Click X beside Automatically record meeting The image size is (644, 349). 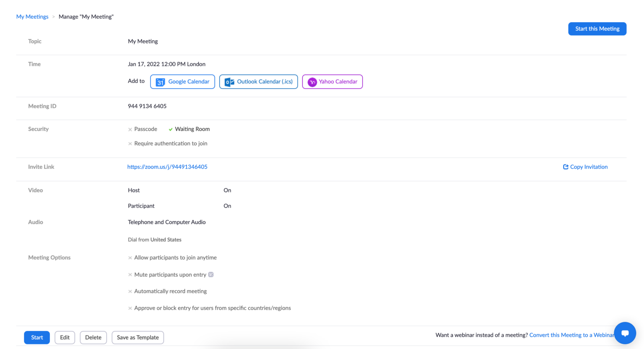pos(130,292)
